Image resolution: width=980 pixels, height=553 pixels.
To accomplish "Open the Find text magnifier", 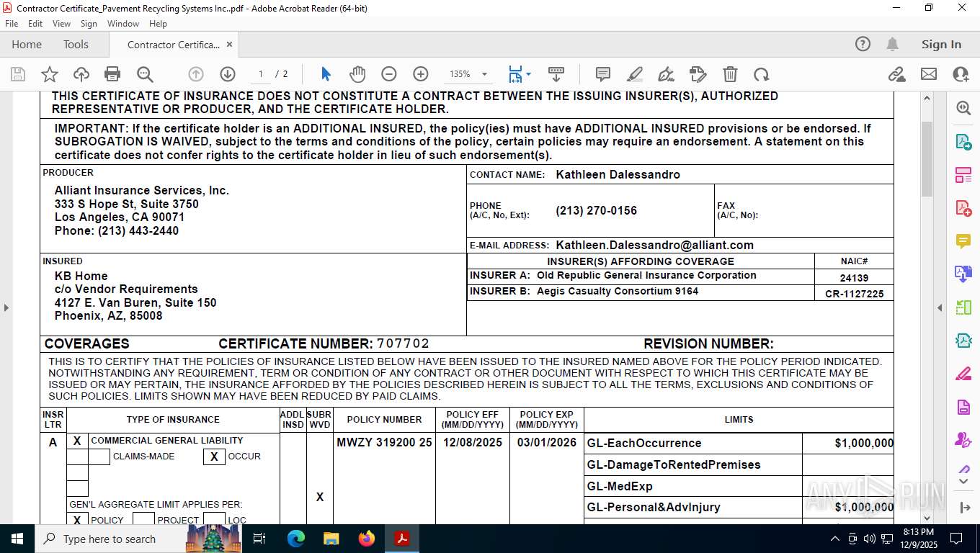I will pyautogui.click(x=145, y=74).
